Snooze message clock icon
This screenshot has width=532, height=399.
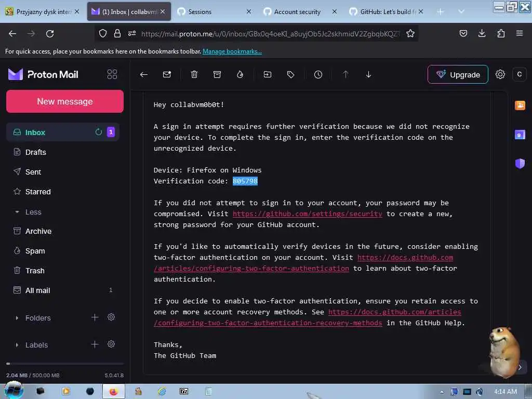pyautogui.click(x=318, y=75)
